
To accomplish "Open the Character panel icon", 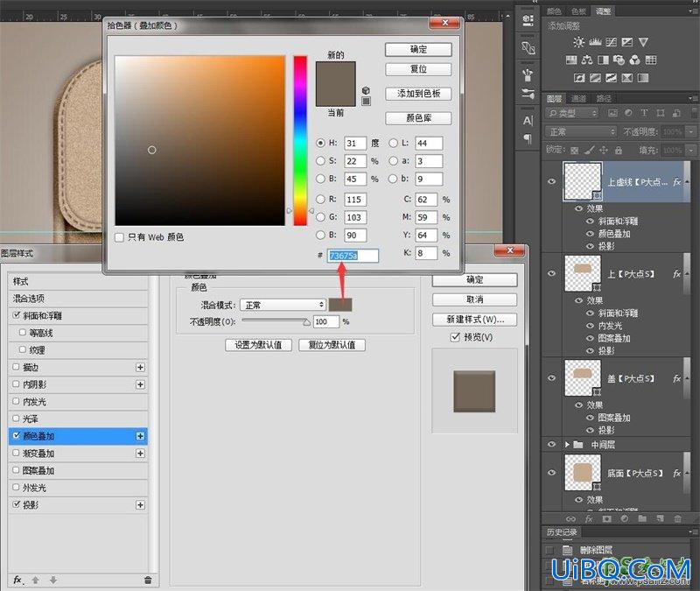I will click(528, 121).
